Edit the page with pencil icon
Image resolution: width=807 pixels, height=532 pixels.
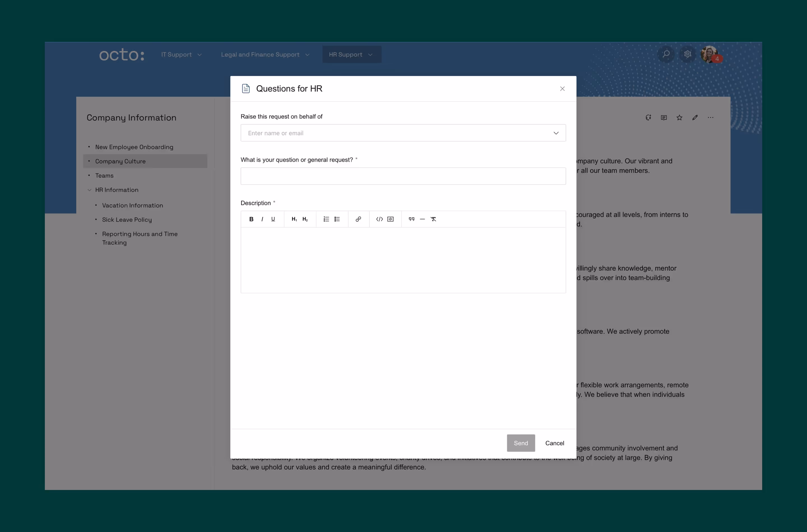[x=695, y=118]
